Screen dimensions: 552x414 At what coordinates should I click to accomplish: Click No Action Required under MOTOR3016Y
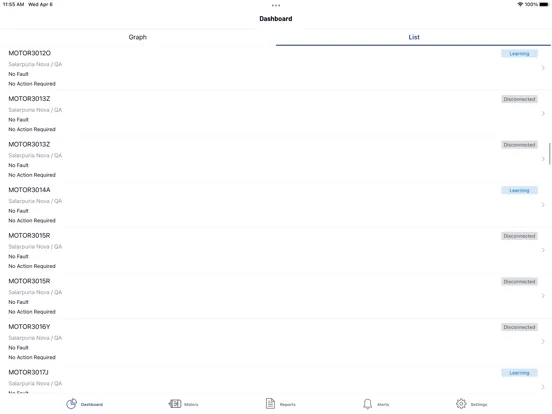(x=32, y=357)
